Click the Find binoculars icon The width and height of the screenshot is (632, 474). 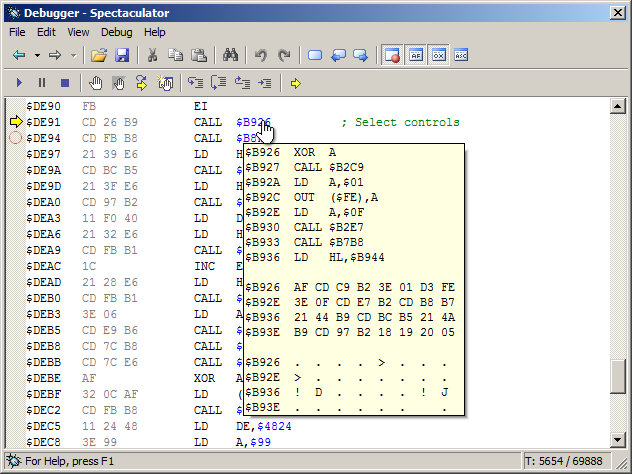[229, 55]
